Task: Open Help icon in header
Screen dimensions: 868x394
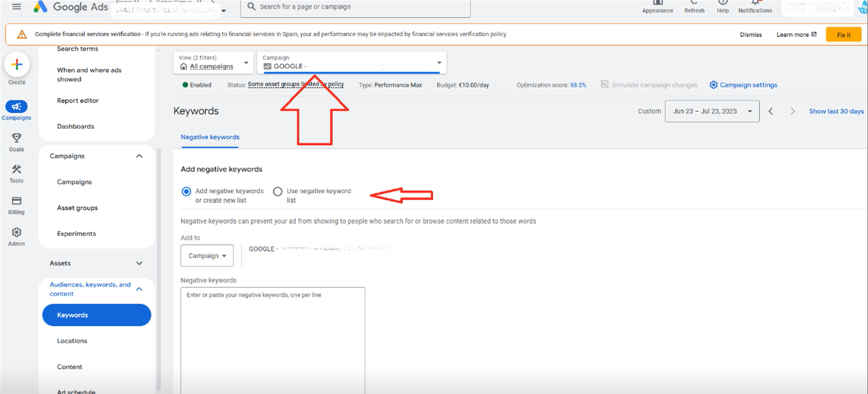Action: (723, 2)
